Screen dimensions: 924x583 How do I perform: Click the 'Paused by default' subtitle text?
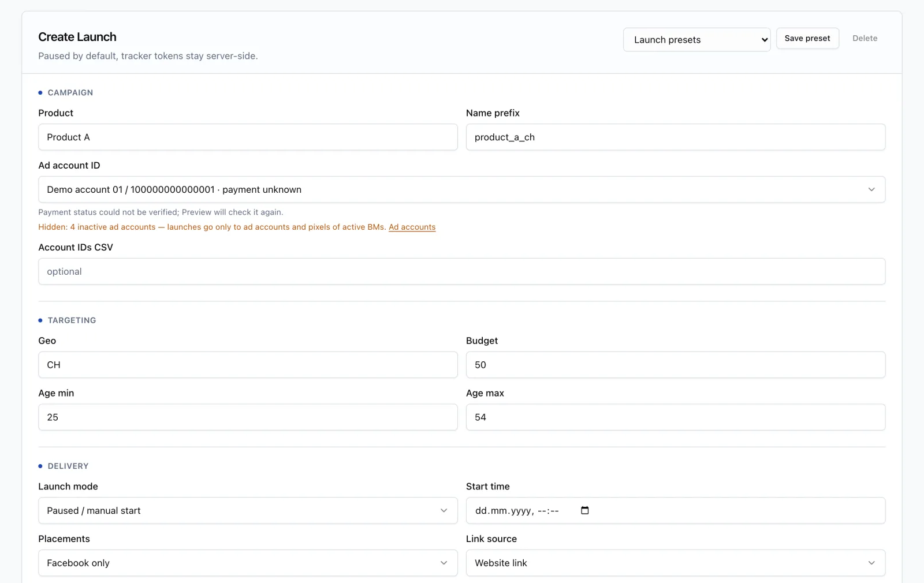148,56
